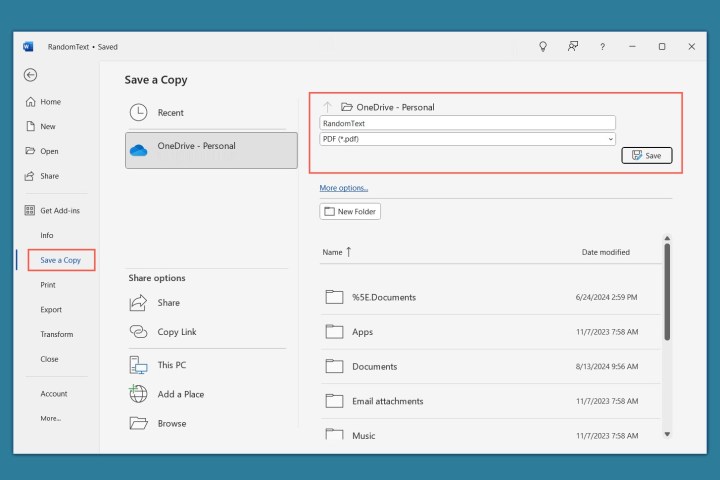Click the back arrow icon
This screenshot has width=720, height=480.
pyautogui.click(x=30, y=75)
